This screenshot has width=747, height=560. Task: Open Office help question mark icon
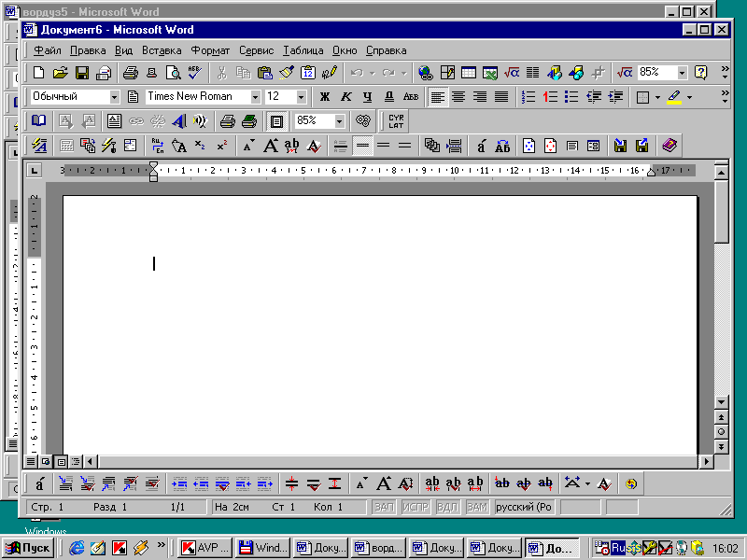click(701, 73)
